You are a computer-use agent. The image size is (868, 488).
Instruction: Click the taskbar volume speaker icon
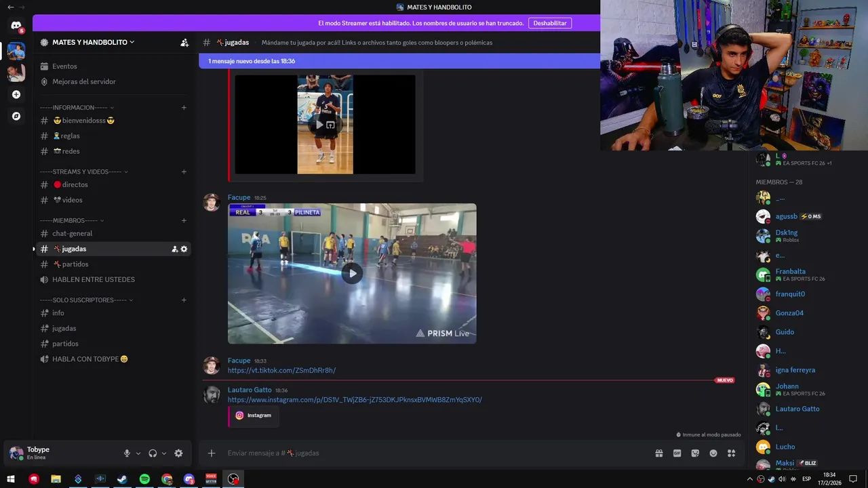pos(782,479)
